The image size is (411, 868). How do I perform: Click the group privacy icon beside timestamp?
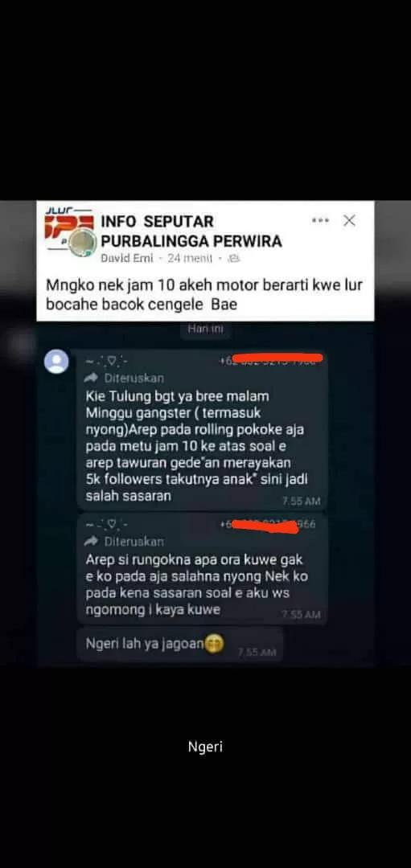[x=232, y=259]
